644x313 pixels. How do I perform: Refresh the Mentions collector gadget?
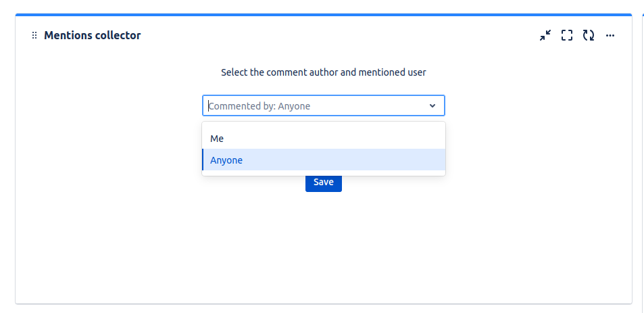pyautogui.click(x=589, y=35)
